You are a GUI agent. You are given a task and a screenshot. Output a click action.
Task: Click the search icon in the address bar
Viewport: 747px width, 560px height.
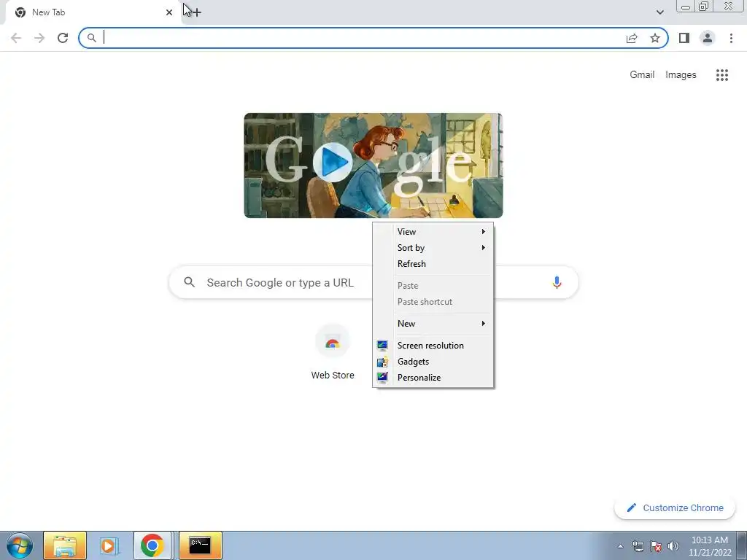[92, 38]
